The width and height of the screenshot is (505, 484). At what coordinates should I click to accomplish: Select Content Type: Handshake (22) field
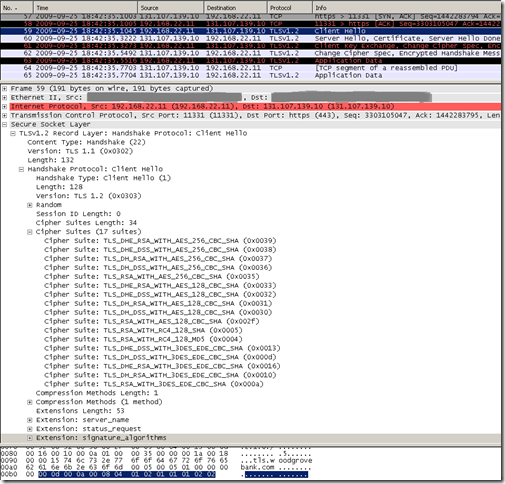click(86, 142)
